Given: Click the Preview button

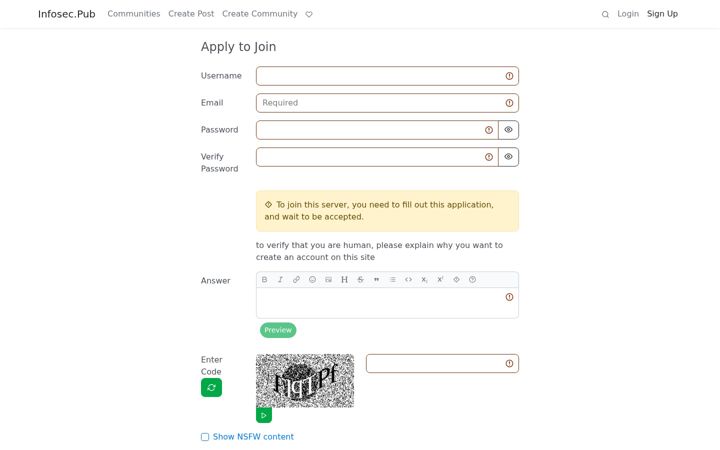Looking at the screenshot, I should (x=278, y=330).
